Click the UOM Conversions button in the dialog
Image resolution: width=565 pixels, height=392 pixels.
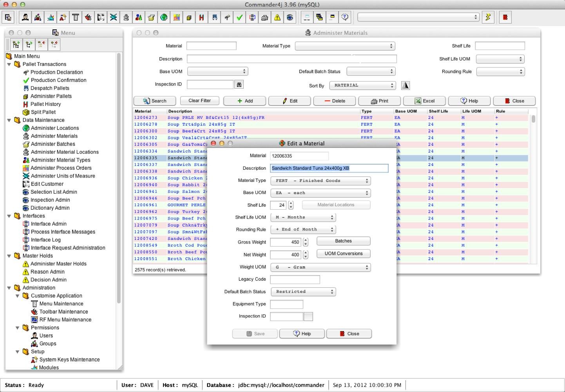343,254
